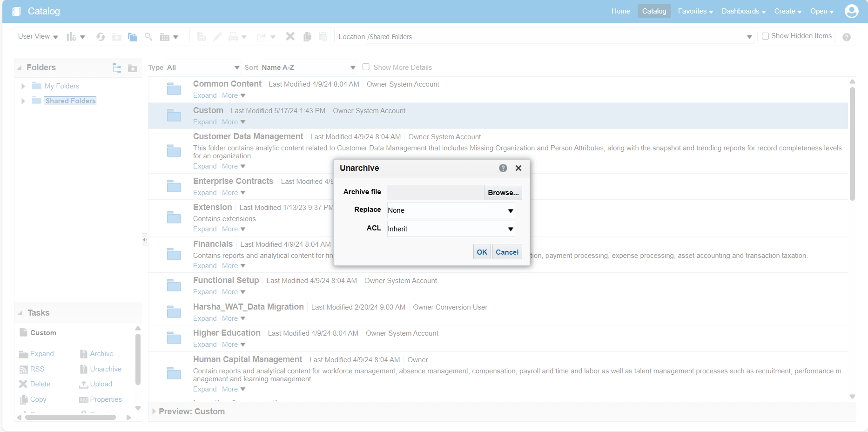The image size is (868, 432).
Task: Click the Up folder toolbar icon
Action: [117, 37]
